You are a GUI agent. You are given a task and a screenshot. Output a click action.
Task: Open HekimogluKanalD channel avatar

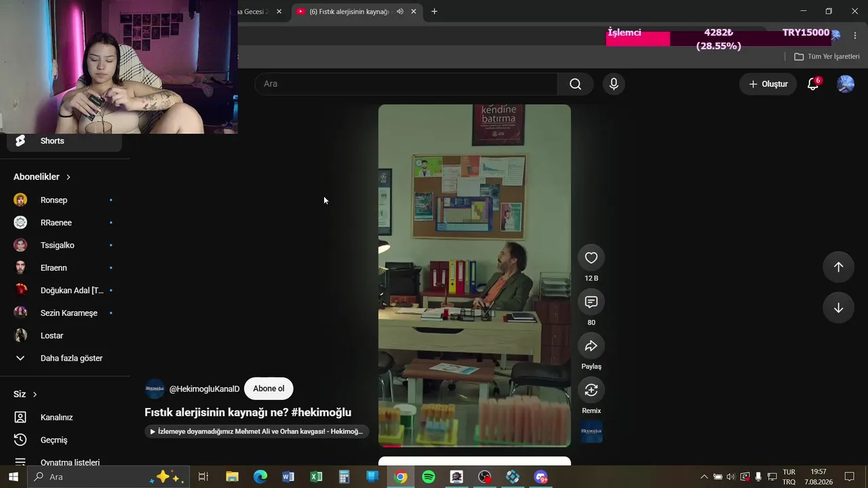pos(155,389)
